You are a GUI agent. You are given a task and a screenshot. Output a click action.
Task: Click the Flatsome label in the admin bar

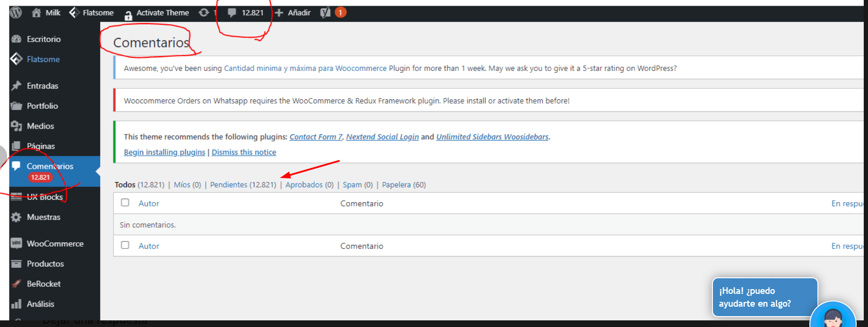tap(98, 13)
